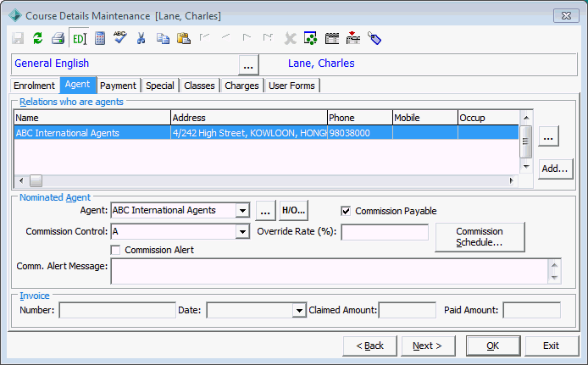Viewport: 588px width, 365px height.
Task: Select the ABC International Agents row
Action: [267, 133]
